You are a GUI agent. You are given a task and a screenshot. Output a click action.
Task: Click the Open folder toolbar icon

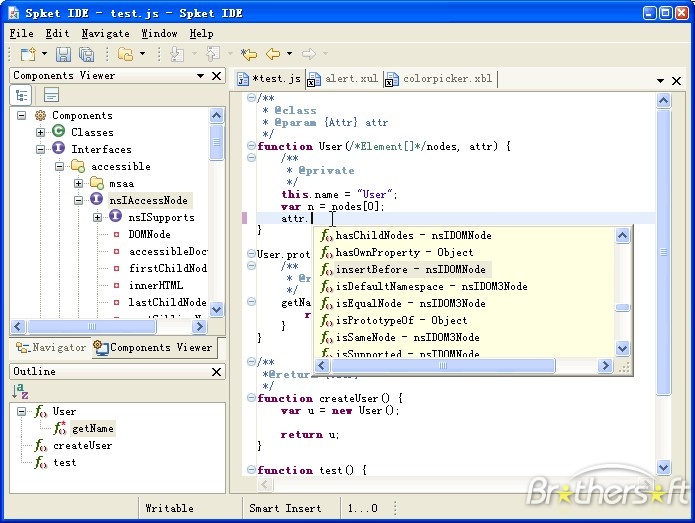click(125, 54)
